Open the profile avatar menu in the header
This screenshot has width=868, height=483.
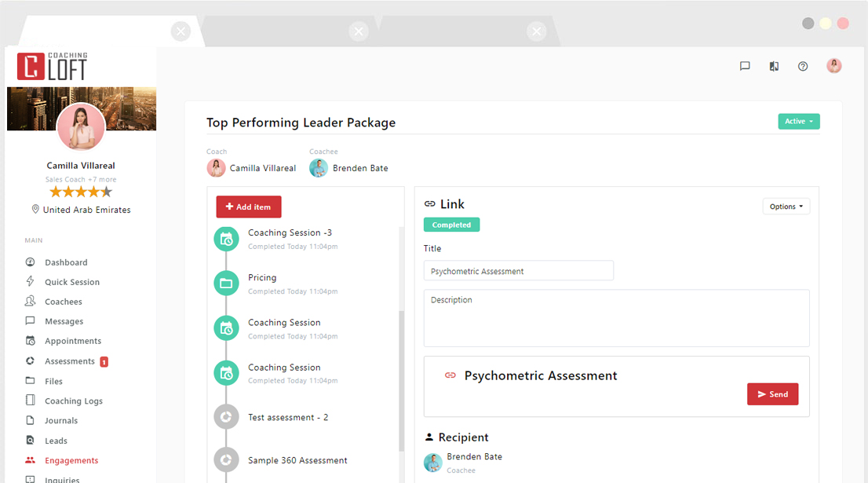click(x=833, y=65)
